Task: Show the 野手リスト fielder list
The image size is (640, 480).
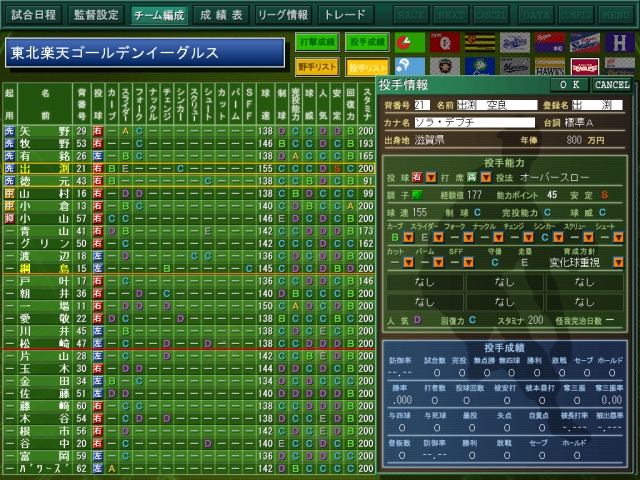Action: coord(317,67)
